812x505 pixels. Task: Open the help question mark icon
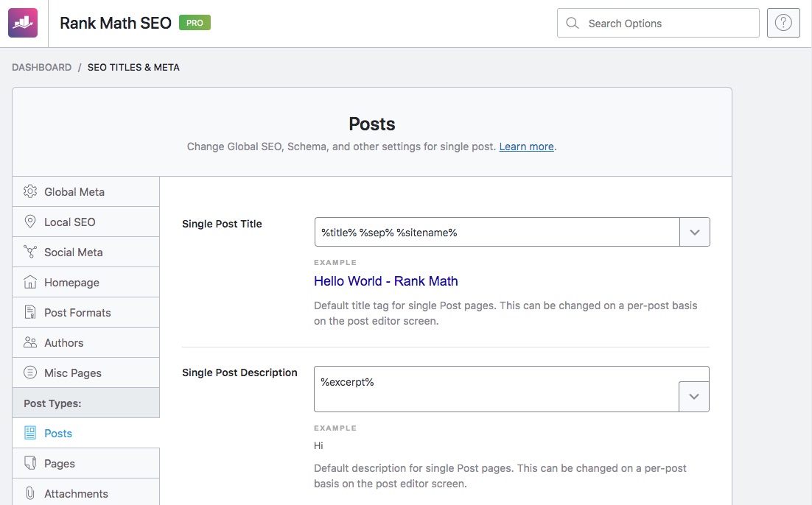tap(783, 23)
